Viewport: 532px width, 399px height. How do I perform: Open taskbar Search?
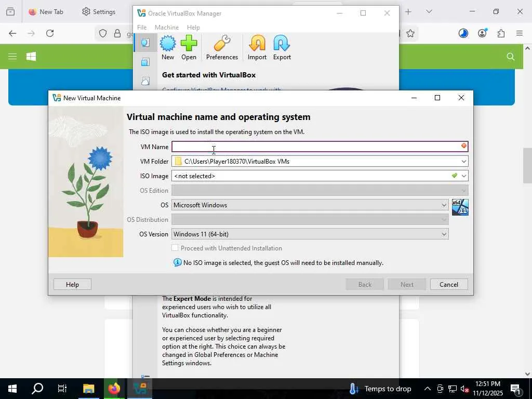pos(37,389)
